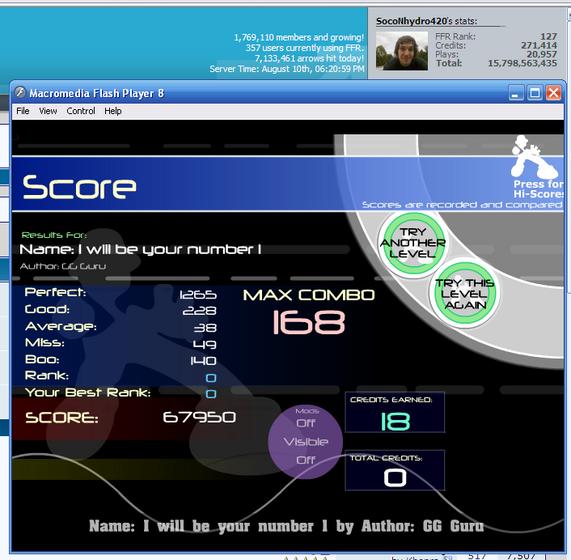The width and height of the screenshot is (571, 560).
Task: Maximize the Flash Player window
Action: (534, 93)
